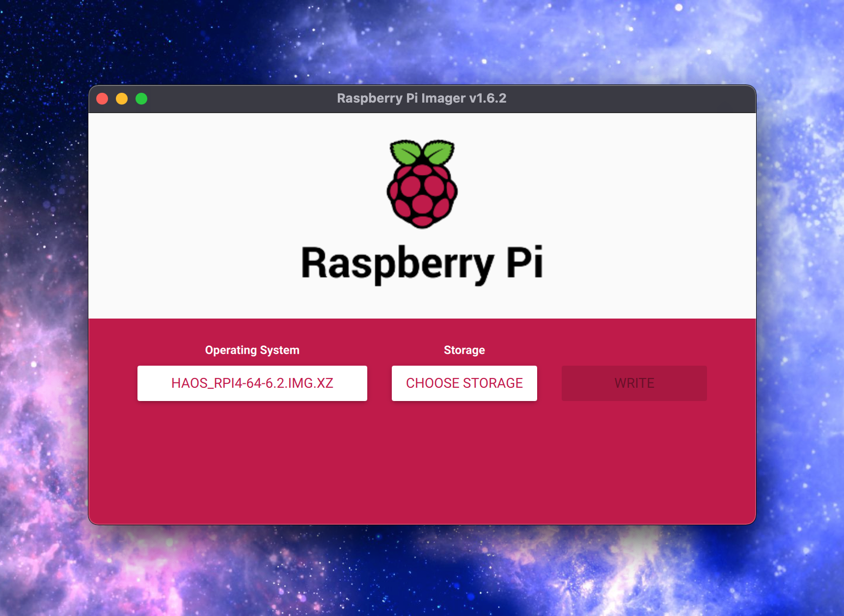Click the HAOS_RPI4-64-6.2.IMG.XZ operating system button

coord(252,383)
